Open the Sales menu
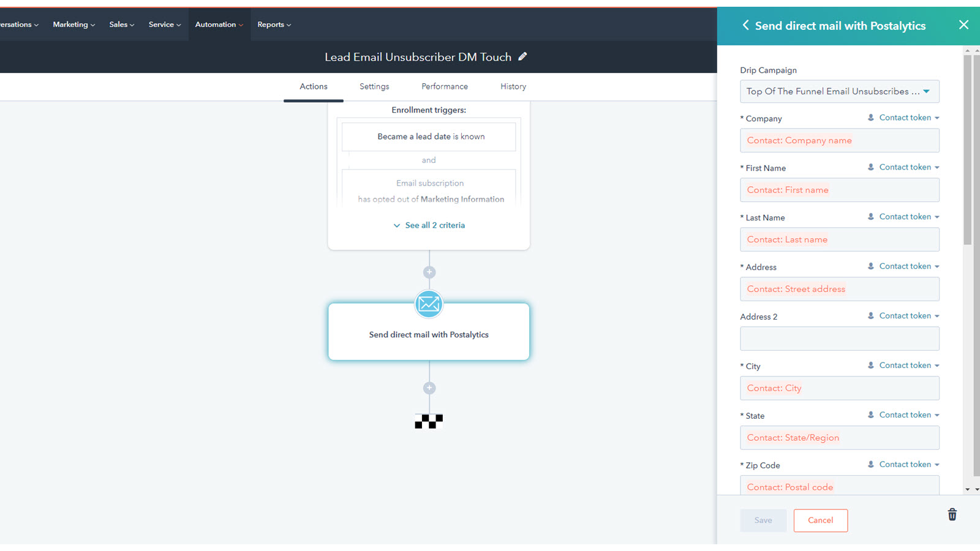Image resolution: width=980 pixels, height=551 pixels. pos(121,24)
